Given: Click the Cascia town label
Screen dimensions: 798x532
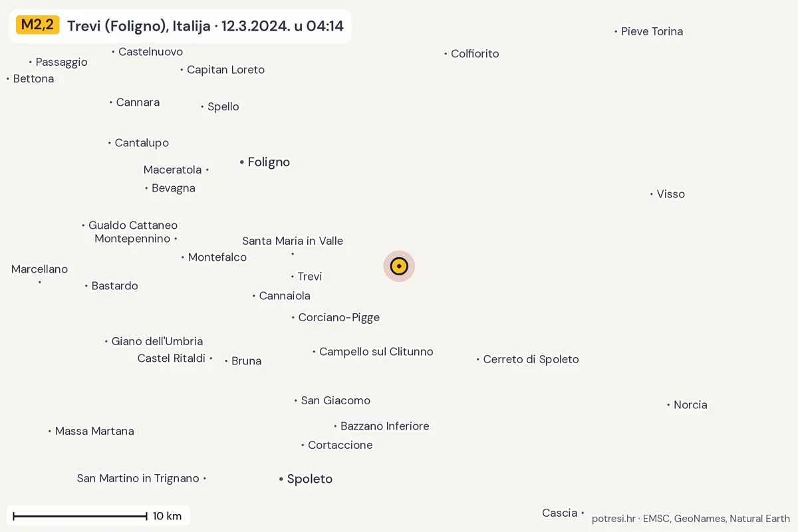Looking at the screenshot, I should point(559,513).
